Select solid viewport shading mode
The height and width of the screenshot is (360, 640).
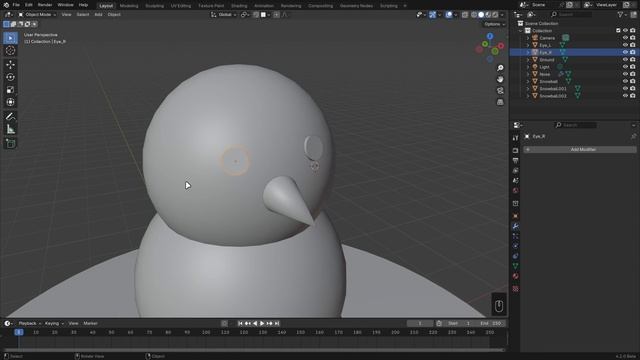481,15
